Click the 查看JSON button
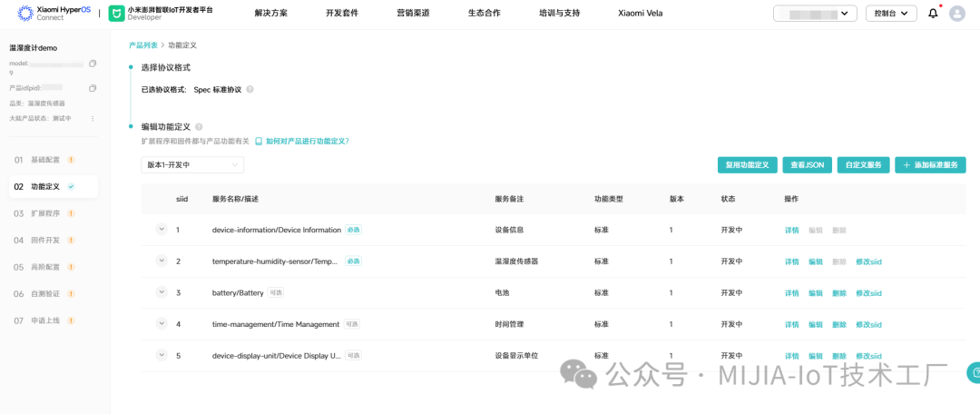980x414 pixels. pos(808,165)
